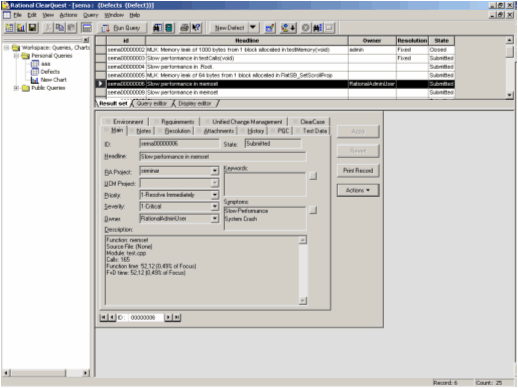Open the Environment tab

click(125, 122)
